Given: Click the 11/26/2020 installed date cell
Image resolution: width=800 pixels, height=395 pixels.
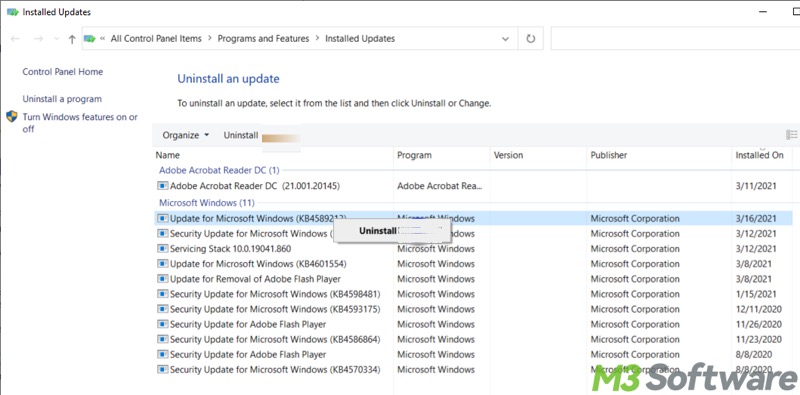Looking at the screenshot, I should tap(758, 324).
